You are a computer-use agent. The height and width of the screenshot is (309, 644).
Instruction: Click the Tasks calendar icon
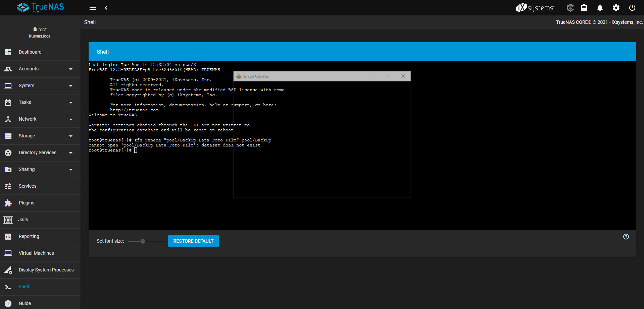point(8,102)
